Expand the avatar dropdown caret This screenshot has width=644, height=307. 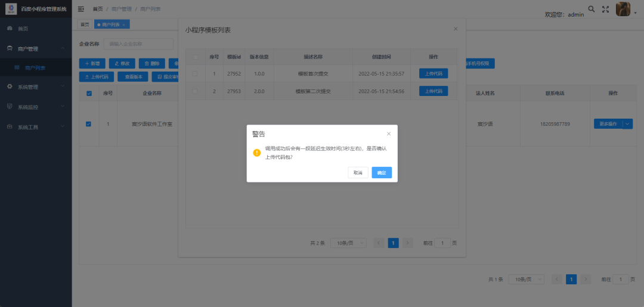pyautogui.click(x=636, y=13)
